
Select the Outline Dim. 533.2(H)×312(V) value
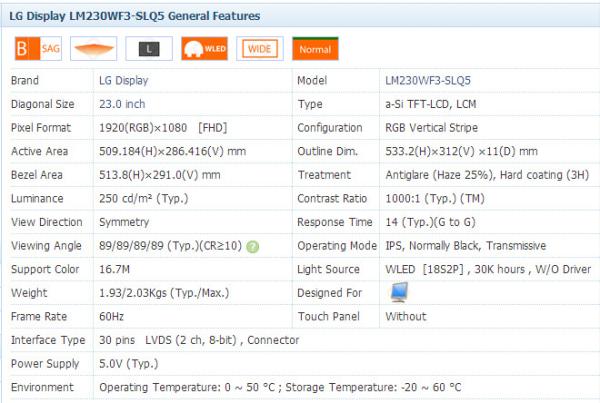pos(461,152)
